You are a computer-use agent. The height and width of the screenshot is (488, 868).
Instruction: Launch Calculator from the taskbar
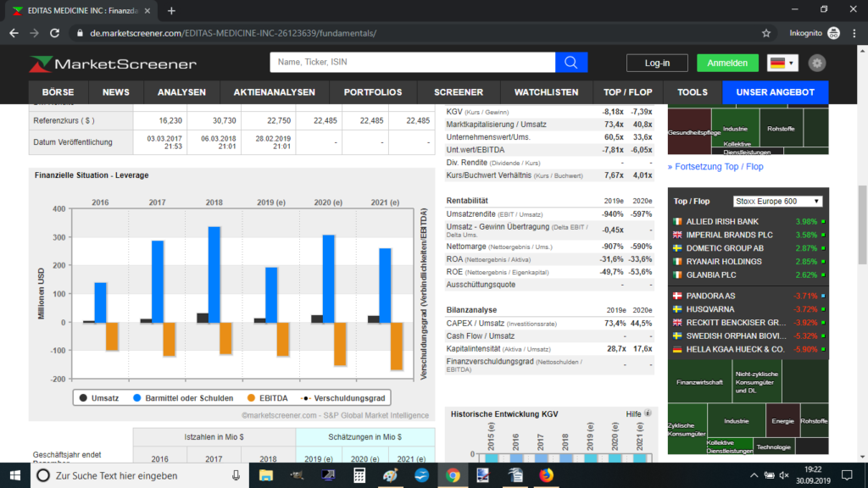click(x=359, y=475)
